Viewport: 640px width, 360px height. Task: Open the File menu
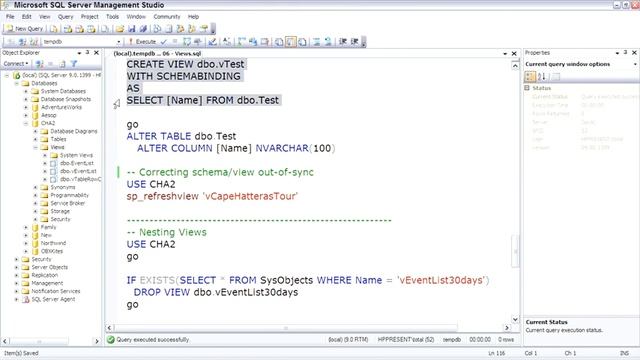click(10, 17)
